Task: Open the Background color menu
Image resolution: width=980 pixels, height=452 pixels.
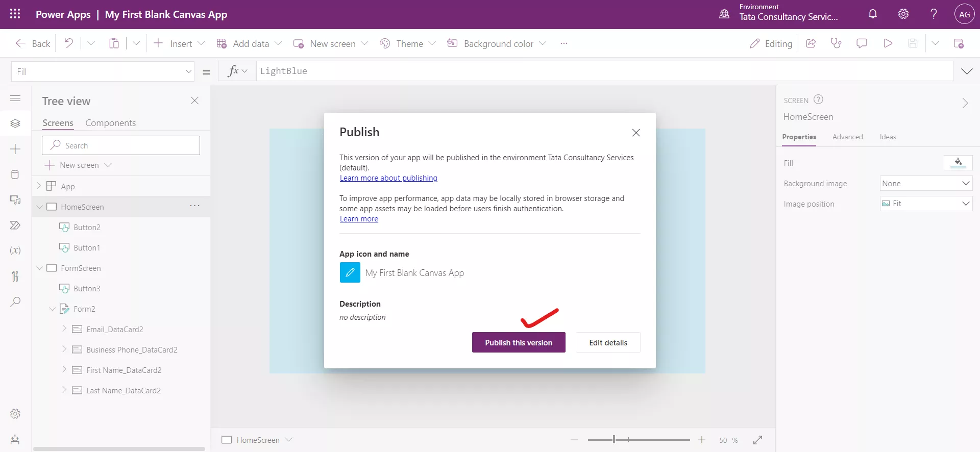Action: (497, 43)
